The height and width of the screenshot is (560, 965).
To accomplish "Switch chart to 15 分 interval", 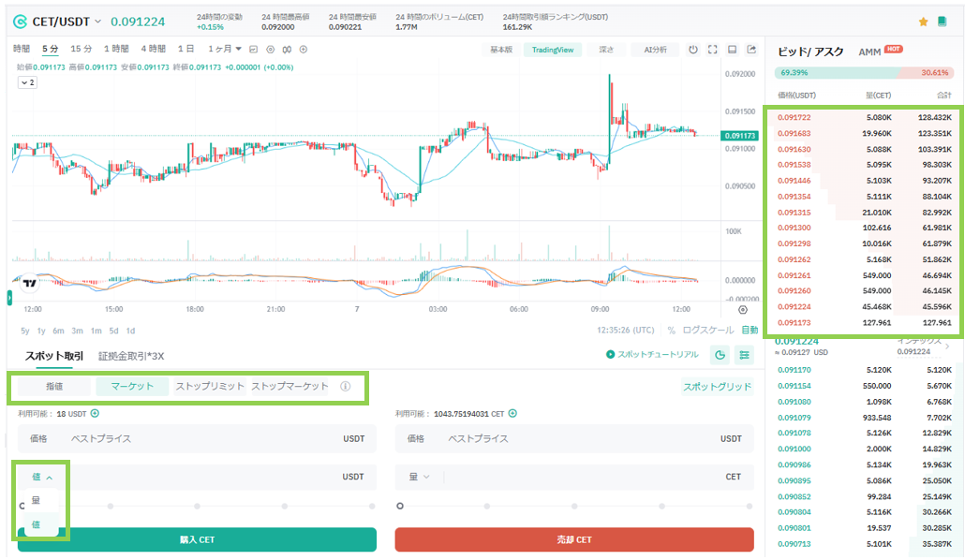I will coord(82,49).
